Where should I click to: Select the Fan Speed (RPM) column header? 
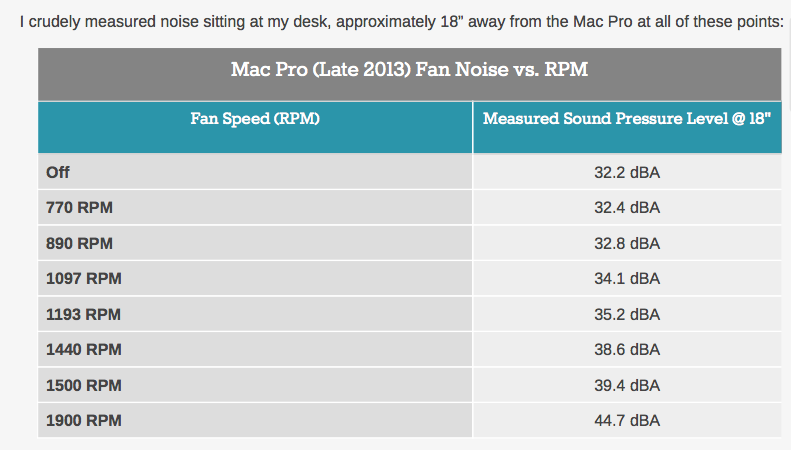[x=255, y=119]
